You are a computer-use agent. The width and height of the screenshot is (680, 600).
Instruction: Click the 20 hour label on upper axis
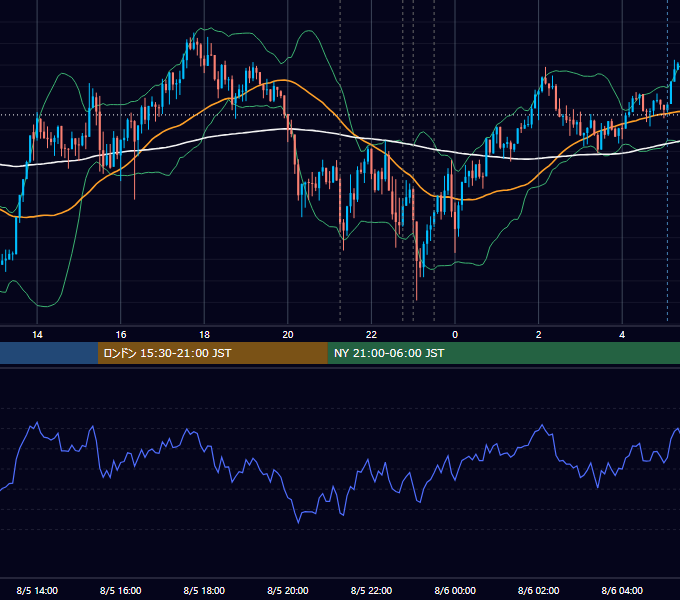(x=288, y=335)
